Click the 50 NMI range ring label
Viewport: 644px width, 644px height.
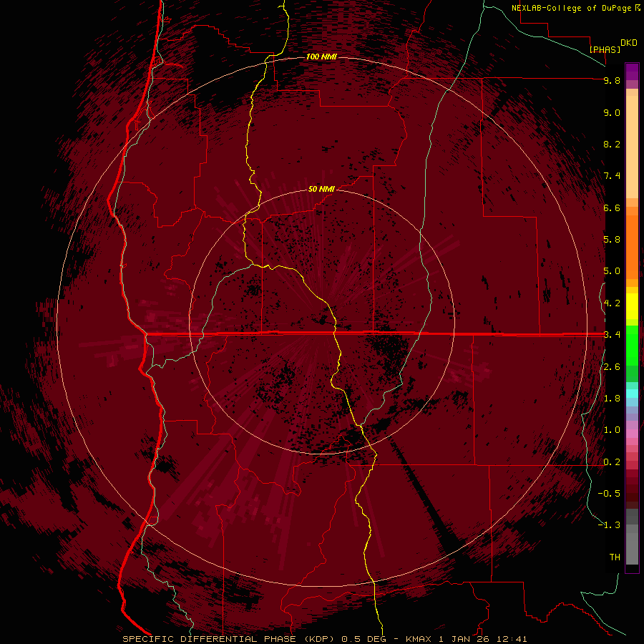tap(321, 189)
